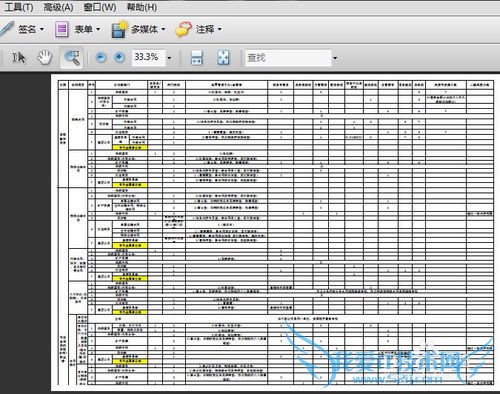This screenshot has height=394, width=500.
Task: Expand the 注释 dropdown arrow
Action: pos(220,29)
